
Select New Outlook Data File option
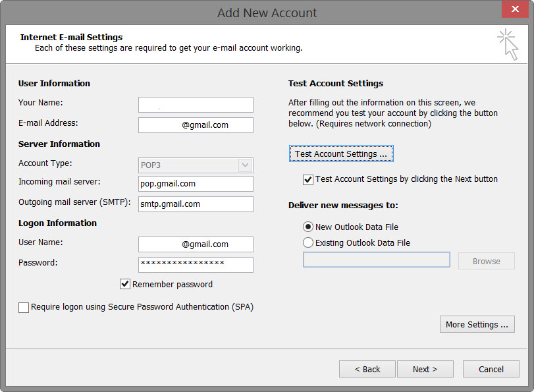tap(308, 227)
